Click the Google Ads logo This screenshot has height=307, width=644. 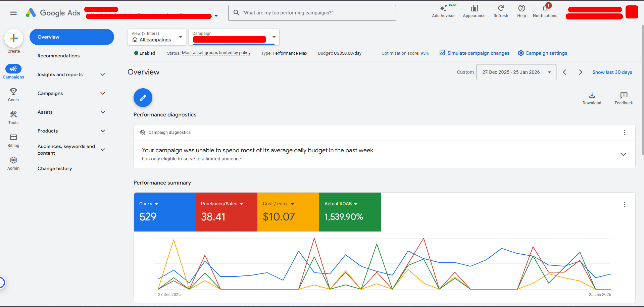[x=53, y=13]
